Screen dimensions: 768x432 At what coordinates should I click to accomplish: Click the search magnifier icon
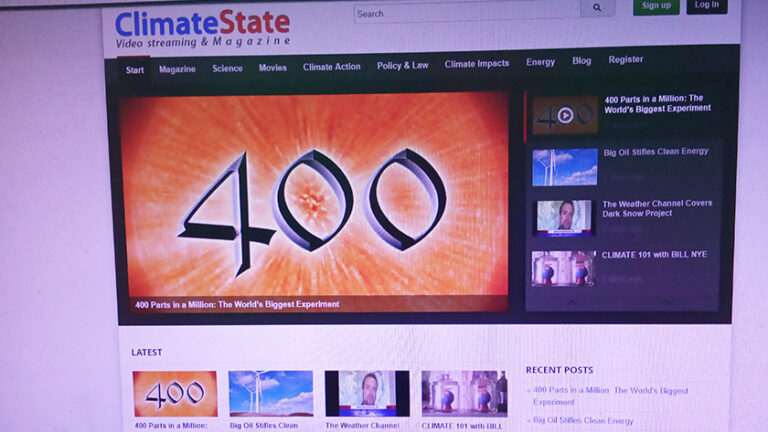[x=597, y=9]
